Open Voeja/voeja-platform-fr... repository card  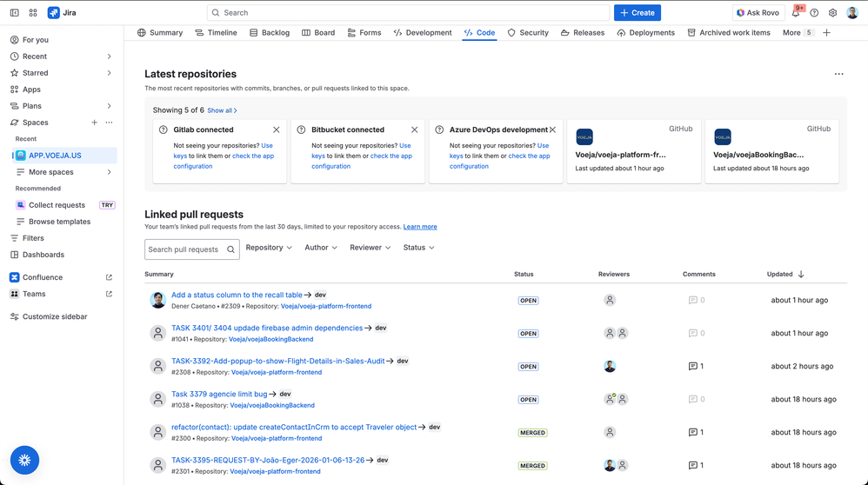634,151
